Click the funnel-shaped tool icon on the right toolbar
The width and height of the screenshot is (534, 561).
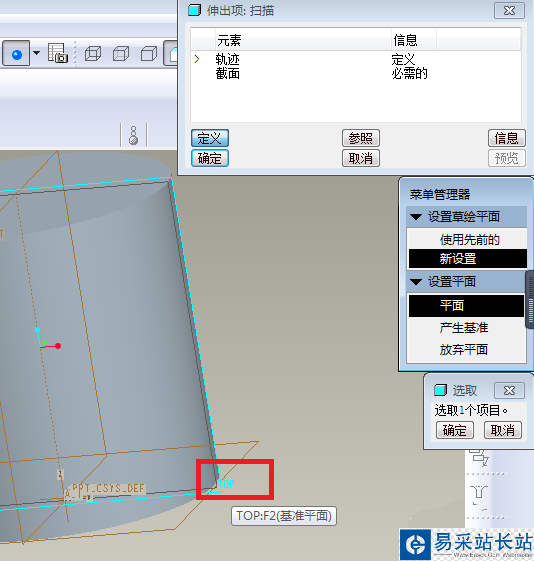[x=479, y=492]
